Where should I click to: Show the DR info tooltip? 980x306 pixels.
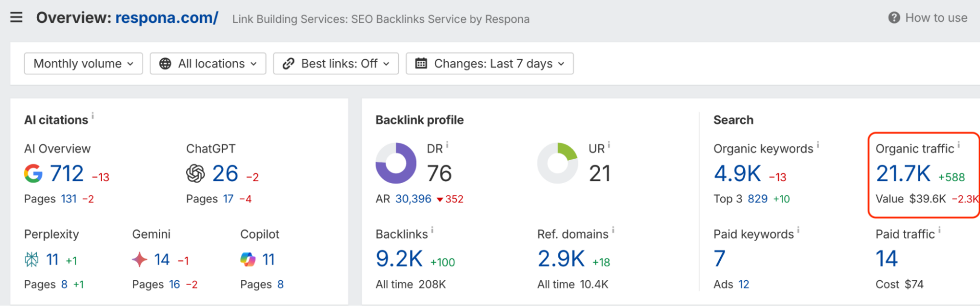coord(447,145)
